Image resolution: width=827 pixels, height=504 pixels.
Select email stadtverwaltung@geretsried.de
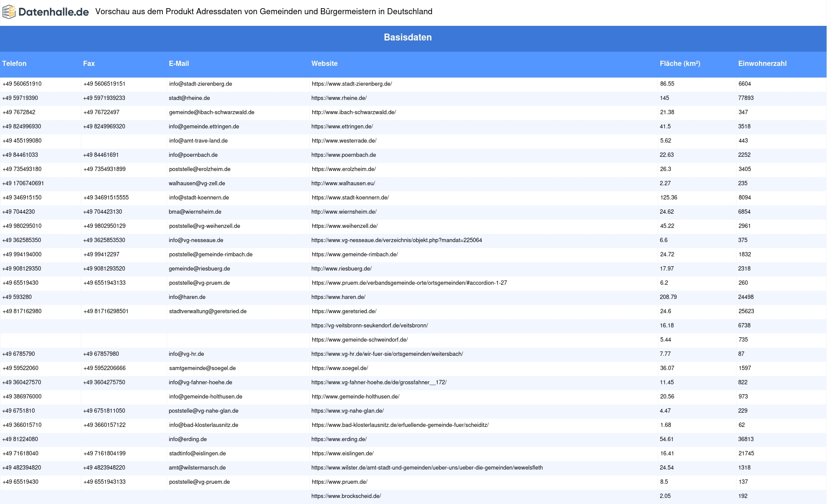point(208,311)
